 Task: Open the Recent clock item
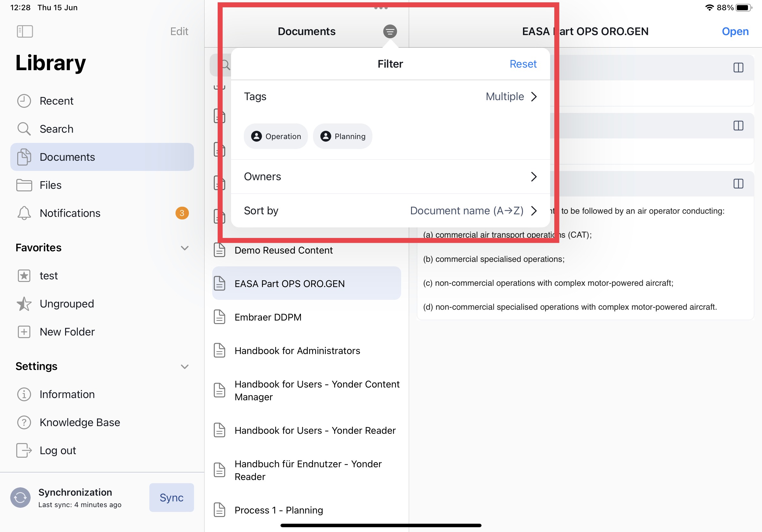(24, 101)
